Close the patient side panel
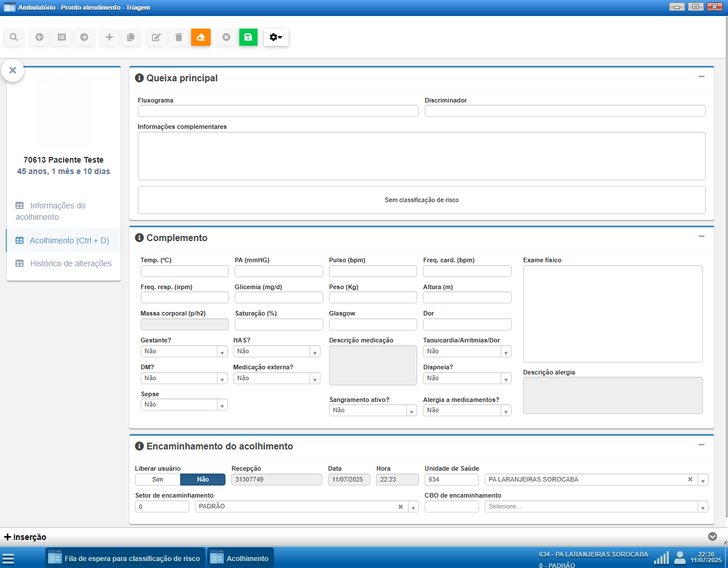 pos(13,70)
